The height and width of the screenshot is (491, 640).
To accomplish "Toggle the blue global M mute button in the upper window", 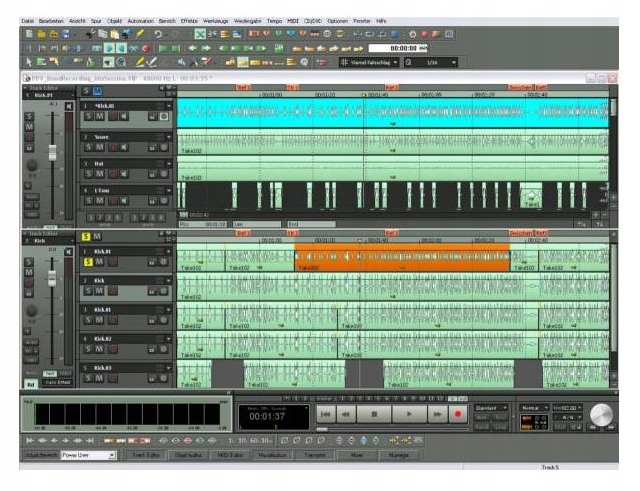I will pos(97,91).
